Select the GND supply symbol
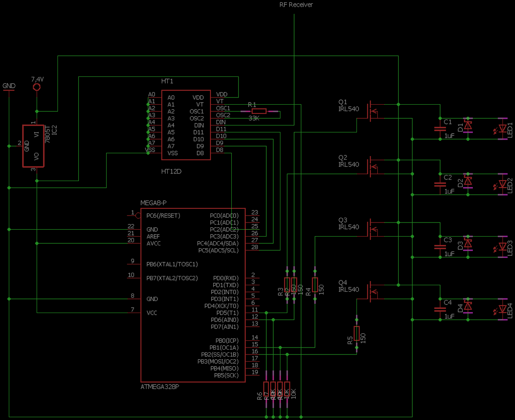This screenshot has width=515, height=420. click(8, 90)
